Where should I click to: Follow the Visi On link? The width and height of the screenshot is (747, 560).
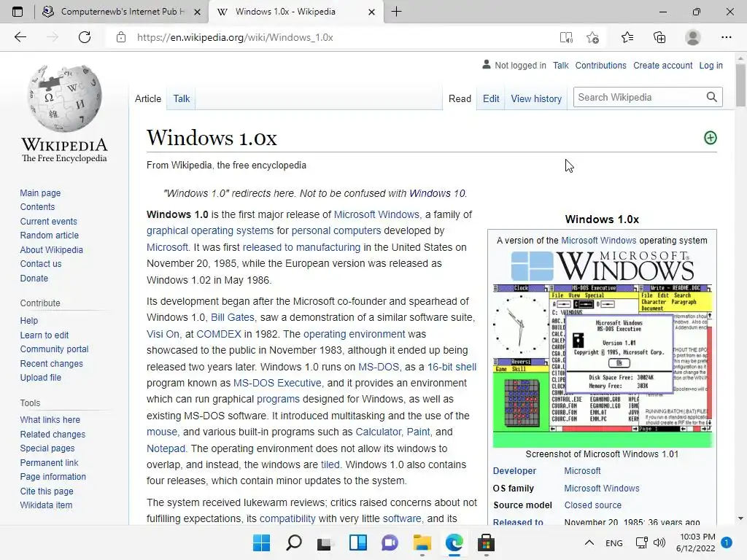[x=163, y=334]
